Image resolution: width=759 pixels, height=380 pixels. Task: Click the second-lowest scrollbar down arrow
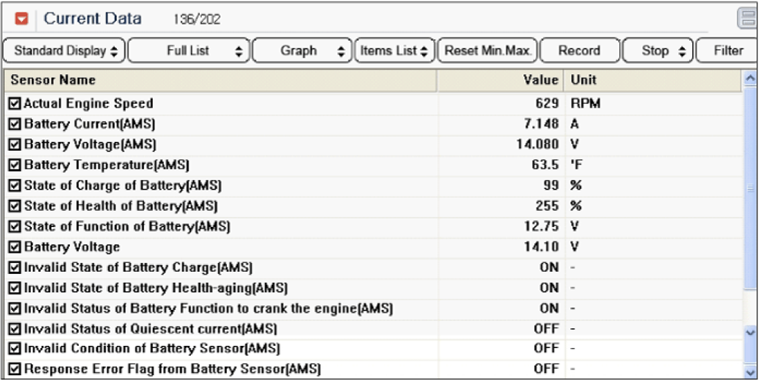(x=750, y=332)
